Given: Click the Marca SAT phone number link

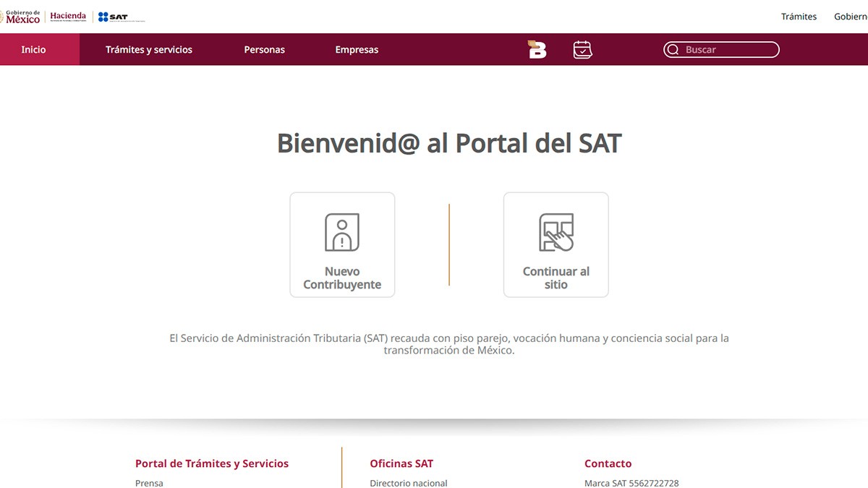Looking at the screenshot, I should click(x=631, y=482).
